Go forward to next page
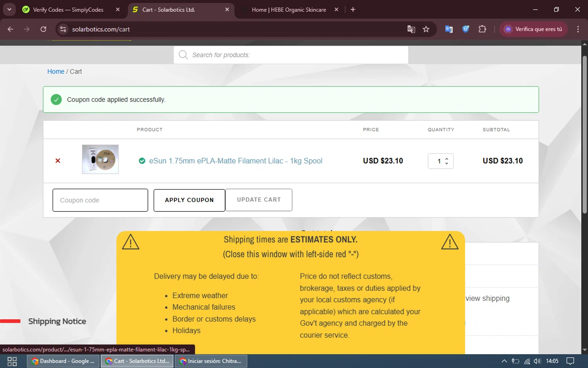This screenshot has width=588, height=368. 27,29
